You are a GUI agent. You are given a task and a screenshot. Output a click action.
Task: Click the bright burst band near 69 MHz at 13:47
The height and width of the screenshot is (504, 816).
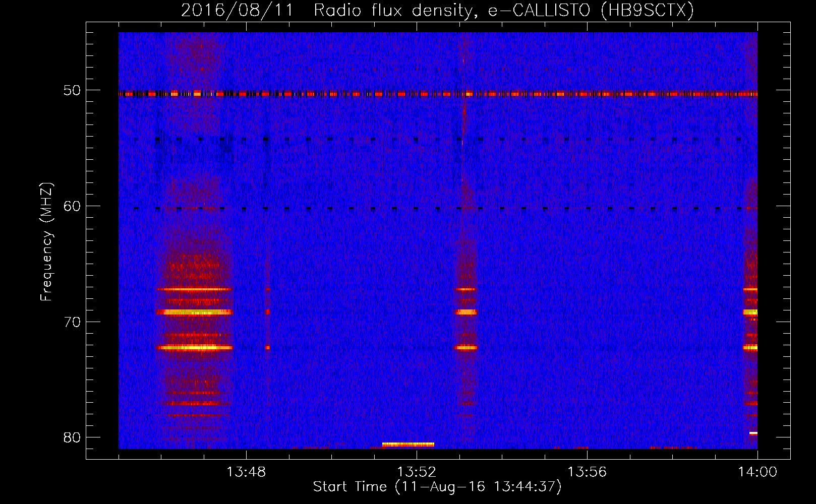click(194, 312)
